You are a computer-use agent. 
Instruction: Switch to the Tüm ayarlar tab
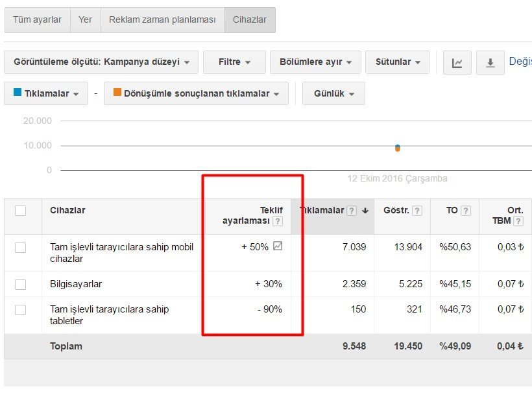coord(37,20)
